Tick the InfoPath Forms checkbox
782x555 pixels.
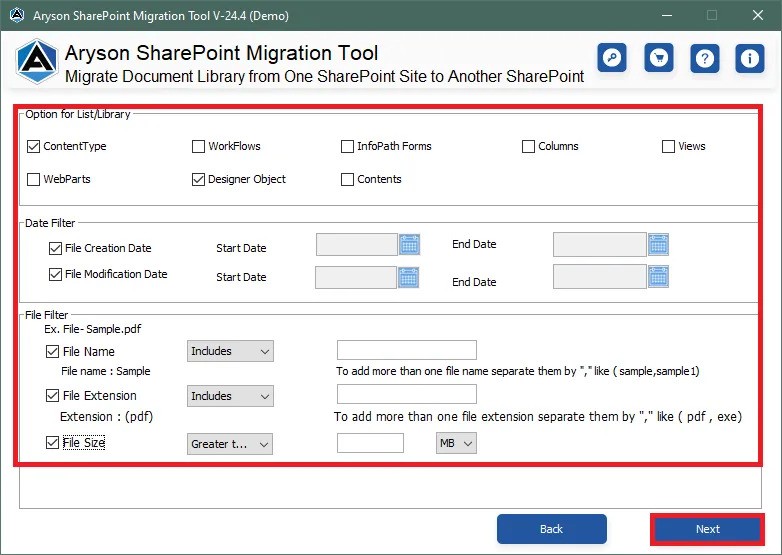coord(348,146)
